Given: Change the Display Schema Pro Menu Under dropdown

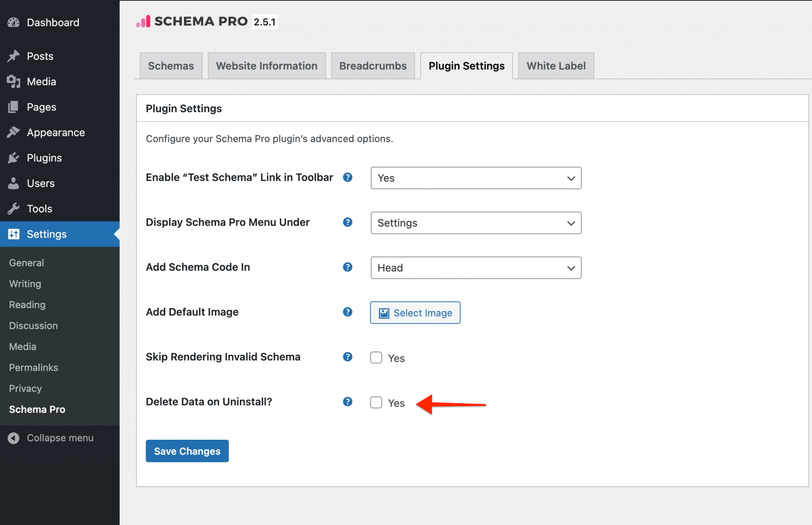Looking at the screenshot, I should pos(475,223).
